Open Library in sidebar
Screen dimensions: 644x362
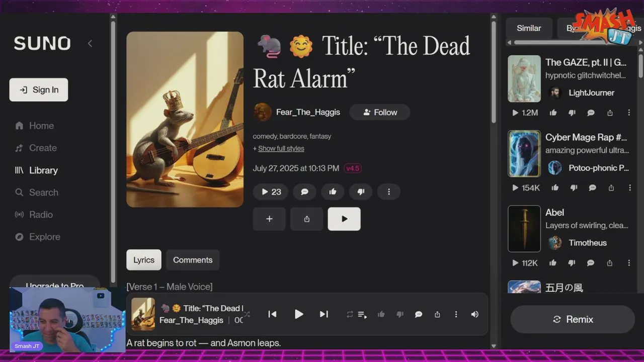37,170
